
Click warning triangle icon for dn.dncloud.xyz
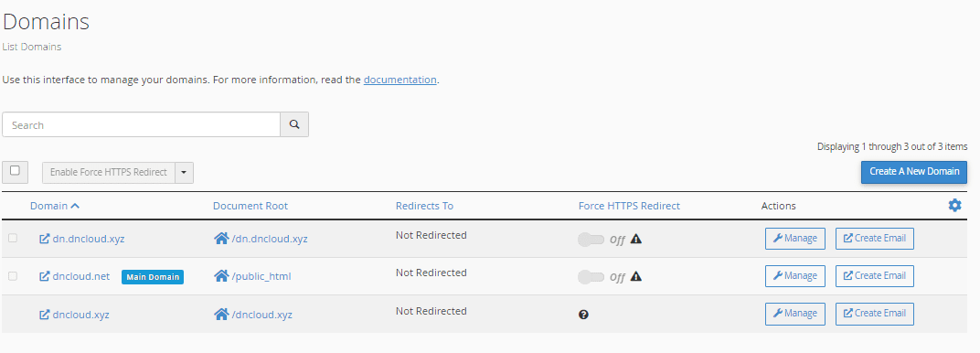[x=636, y=239]
